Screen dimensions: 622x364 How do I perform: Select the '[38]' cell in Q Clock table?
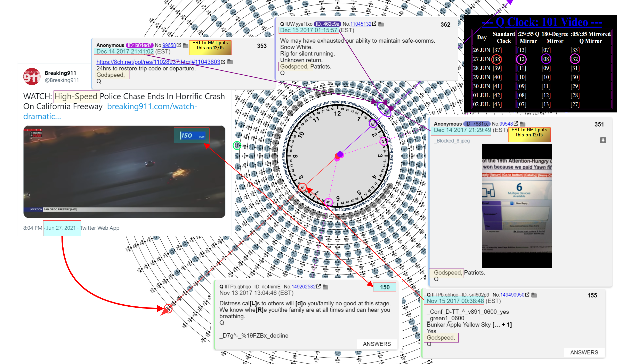(497, 59)
